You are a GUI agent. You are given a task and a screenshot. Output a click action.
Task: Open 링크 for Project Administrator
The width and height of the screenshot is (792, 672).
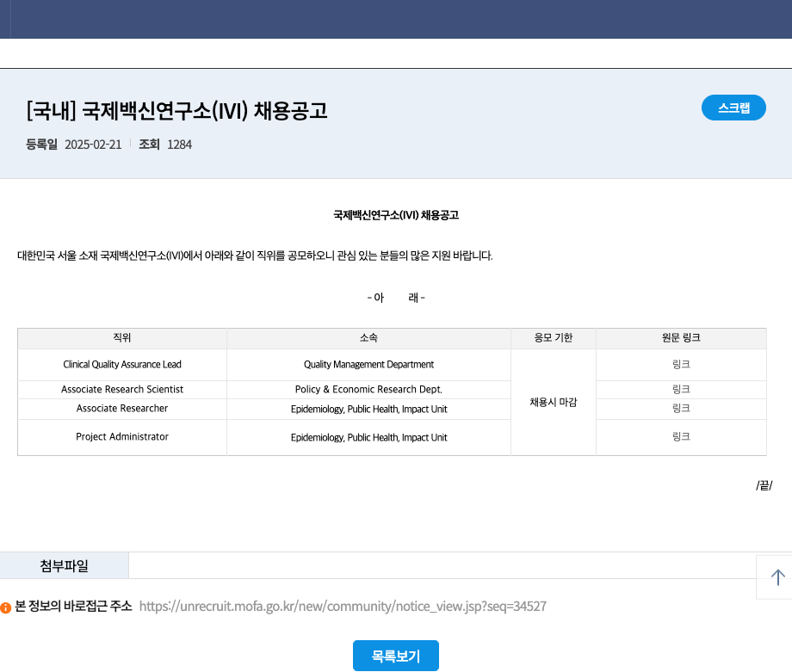tap(681, 437)
